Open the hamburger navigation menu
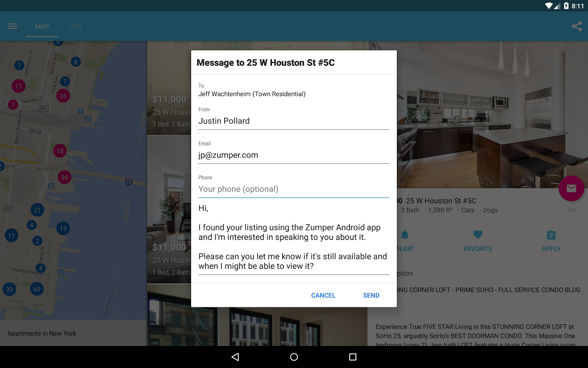Image resolution: width=588 pixels, height=368 pixels. 13,27
